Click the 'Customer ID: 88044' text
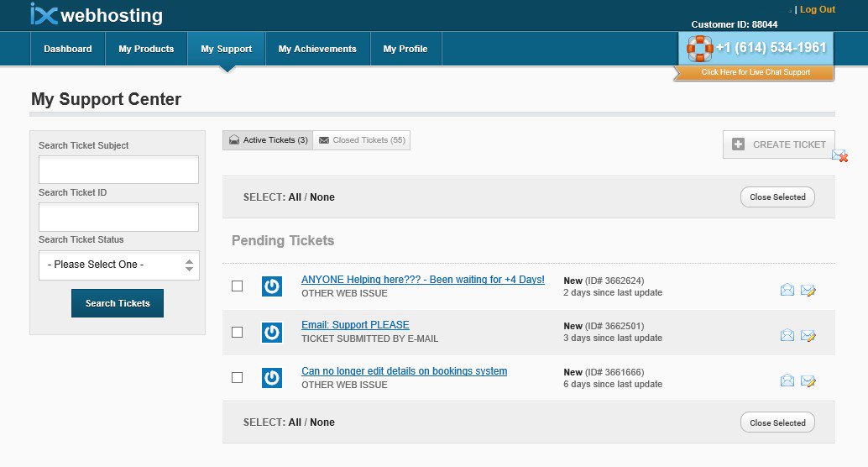868x467 pixels. [x=734, y=24]
